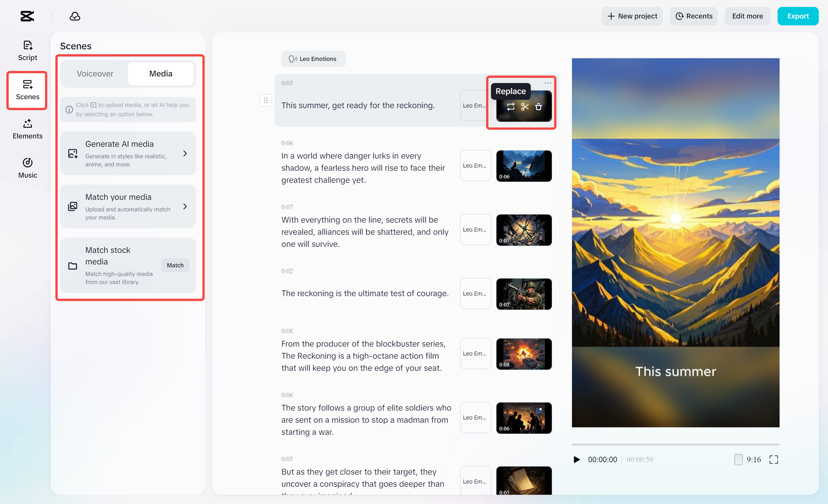This screenshot has width=828, height=504.
Task: Open the Script panel in sidebar
Action: click(x=28, y=50)
